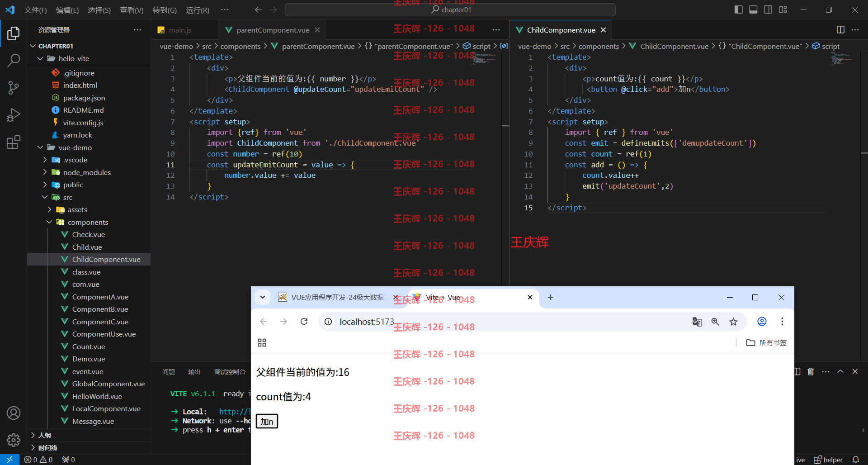Open the Search view in activity bar
Screen dimensions: 868x465
[x=14, y=60]
